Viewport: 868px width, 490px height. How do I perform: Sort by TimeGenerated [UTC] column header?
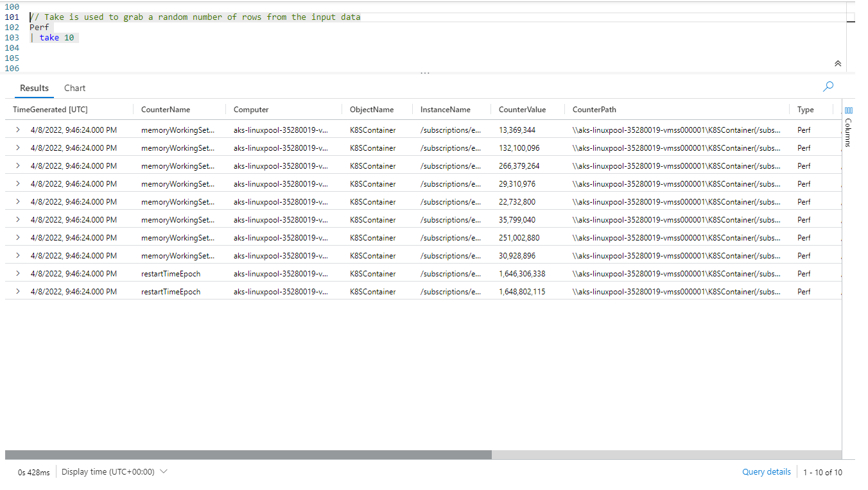50,110
